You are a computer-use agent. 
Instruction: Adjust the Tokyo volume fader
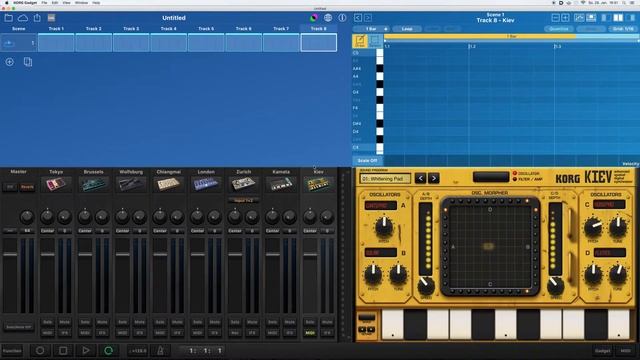(x=47, y=254)
